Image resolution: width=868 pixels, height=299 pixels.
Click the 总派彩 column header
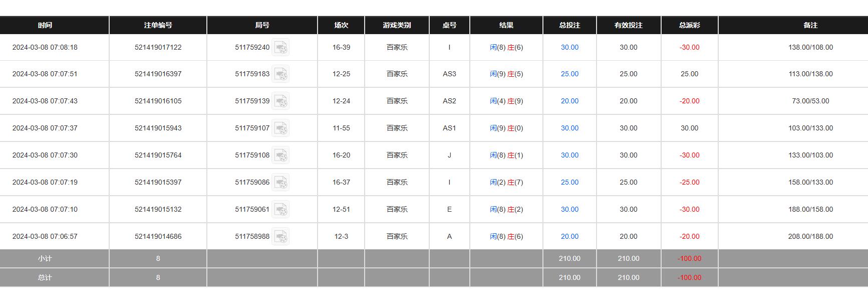[x=689, y=25]
